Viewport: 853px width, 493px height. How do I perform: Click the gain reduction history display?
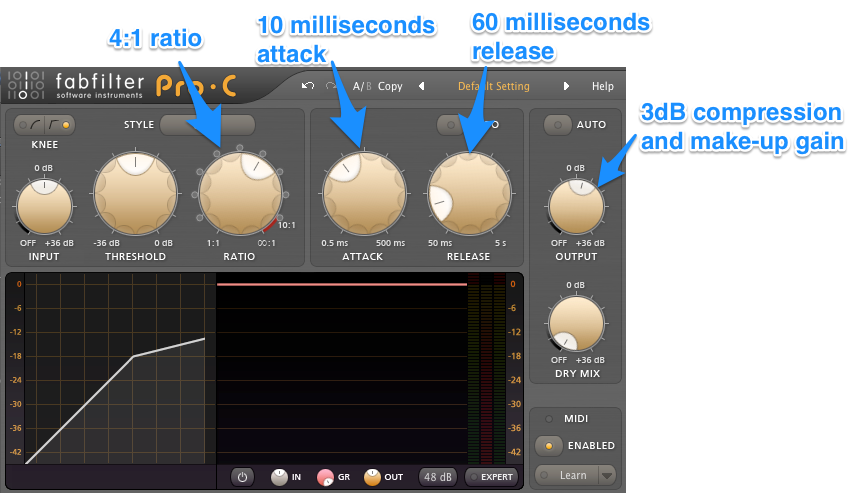pos(342,368)
